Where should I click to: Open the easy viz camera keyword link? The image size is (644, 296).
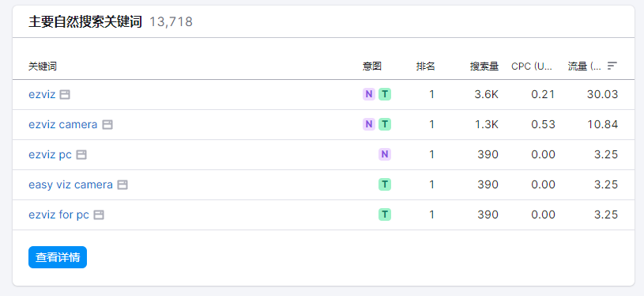tap(70, 184)
